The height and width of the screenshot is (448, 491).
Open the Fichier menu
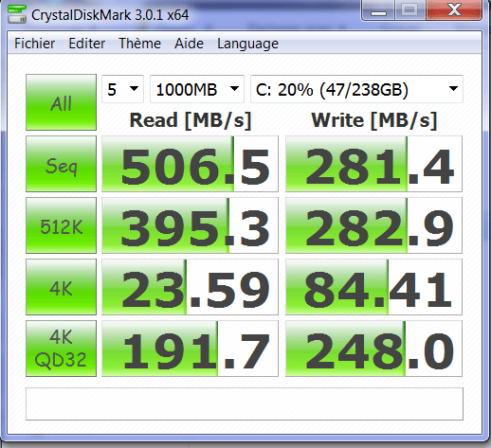34,44
